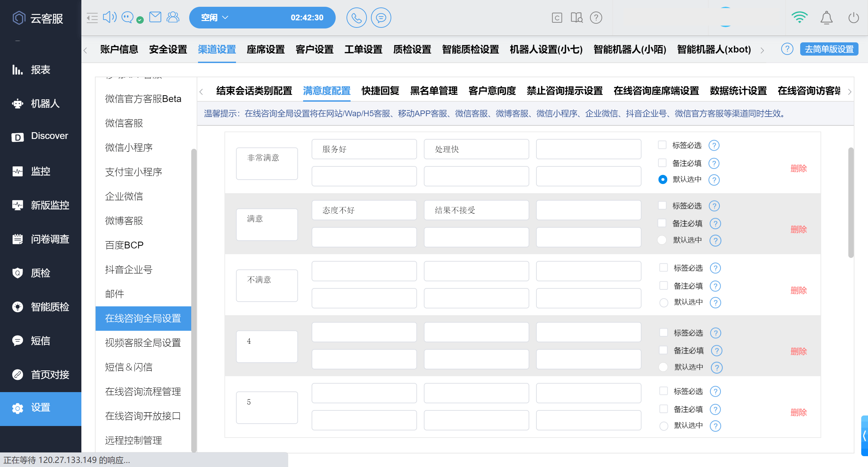
Task: Open the 空闲 status dropdown
Action: coord(215,18)
